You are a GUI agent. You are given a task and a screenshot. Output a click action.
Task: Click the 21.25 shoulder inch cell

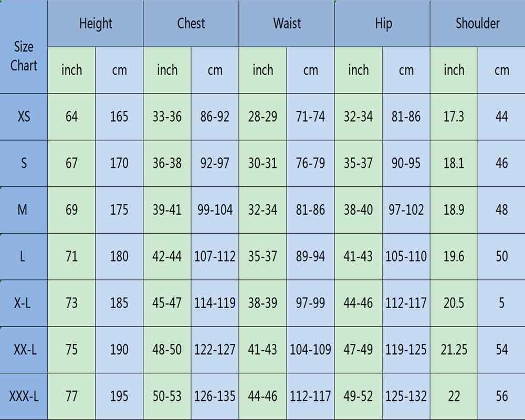pyautogui.click(x=454, y=350)
